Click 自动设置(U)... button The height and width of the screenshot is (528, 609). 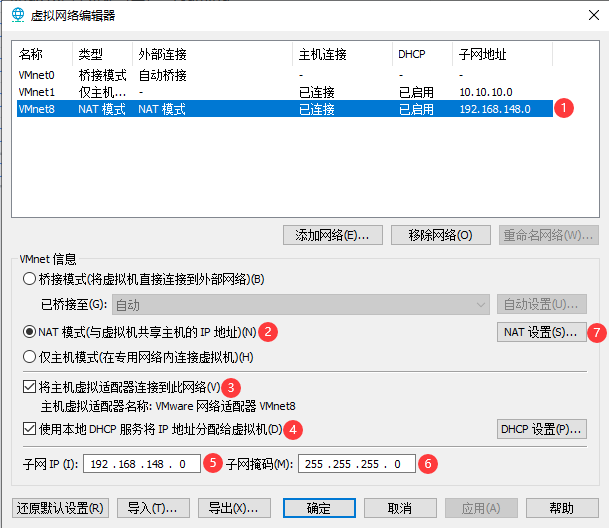pyautogui.click(x=541, y=304)
